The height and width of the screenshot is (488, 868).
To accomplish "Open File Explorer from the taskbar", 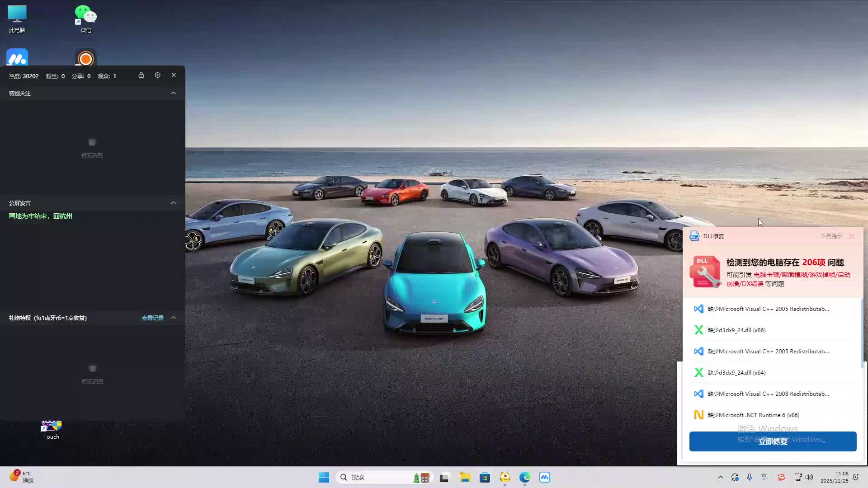I will tap(465, 477).
